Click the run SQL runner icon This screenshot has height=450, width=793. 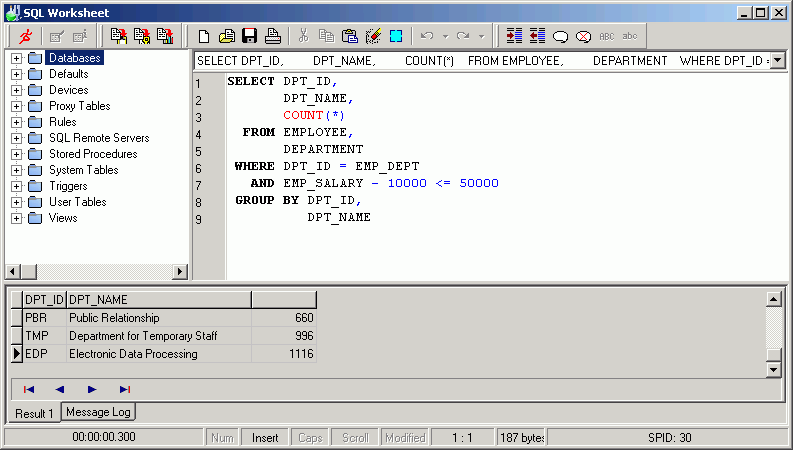[26, 36]
